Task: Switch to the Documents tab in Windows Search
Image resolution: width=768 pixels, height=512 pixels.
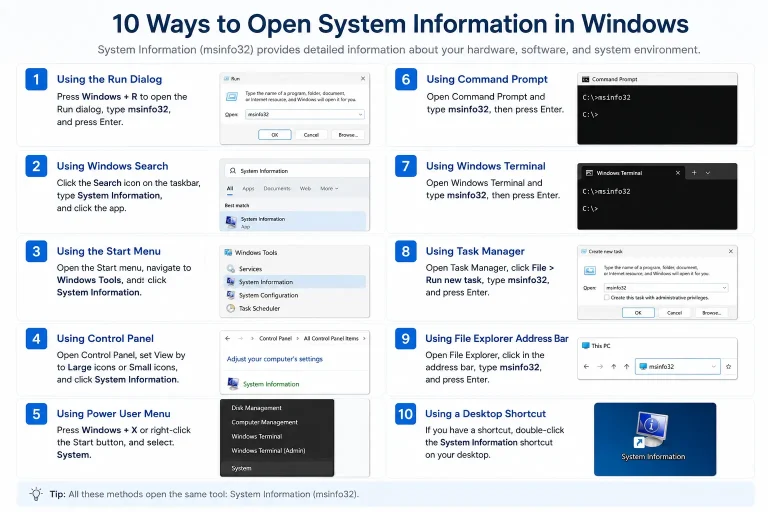Action: tap(277, 189)
